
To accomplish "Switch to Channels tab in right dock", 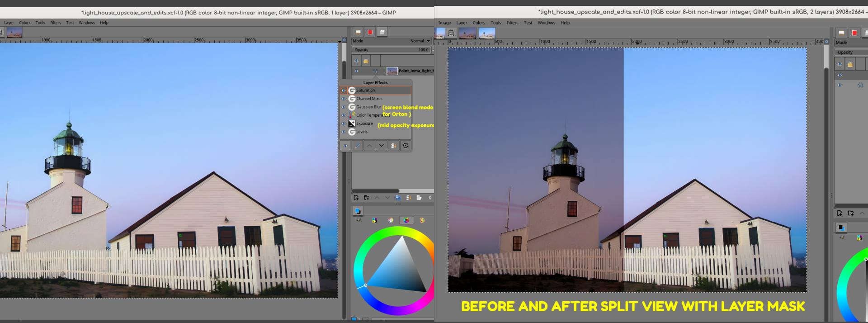I will (854, 33).
